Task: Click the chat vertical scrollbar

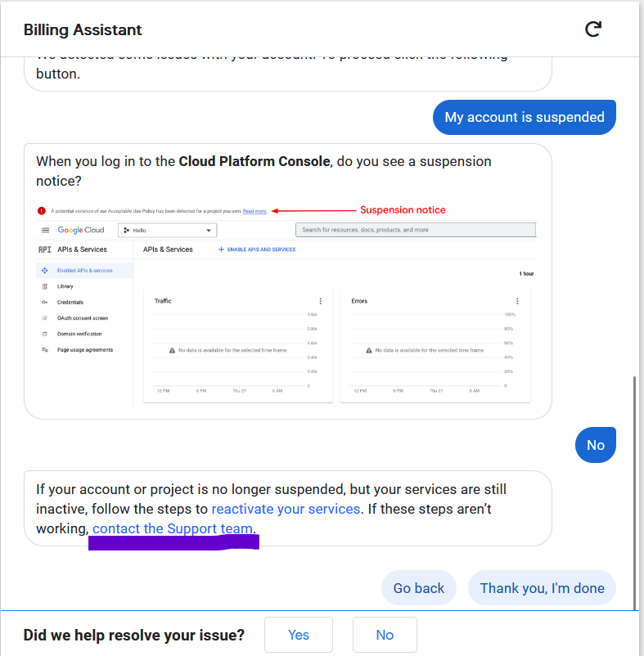Action: pos(635,491)
